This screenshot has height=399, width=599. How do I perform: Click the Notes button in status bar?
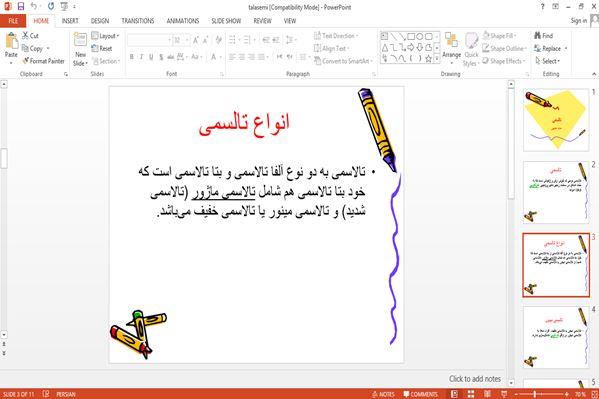383,394
